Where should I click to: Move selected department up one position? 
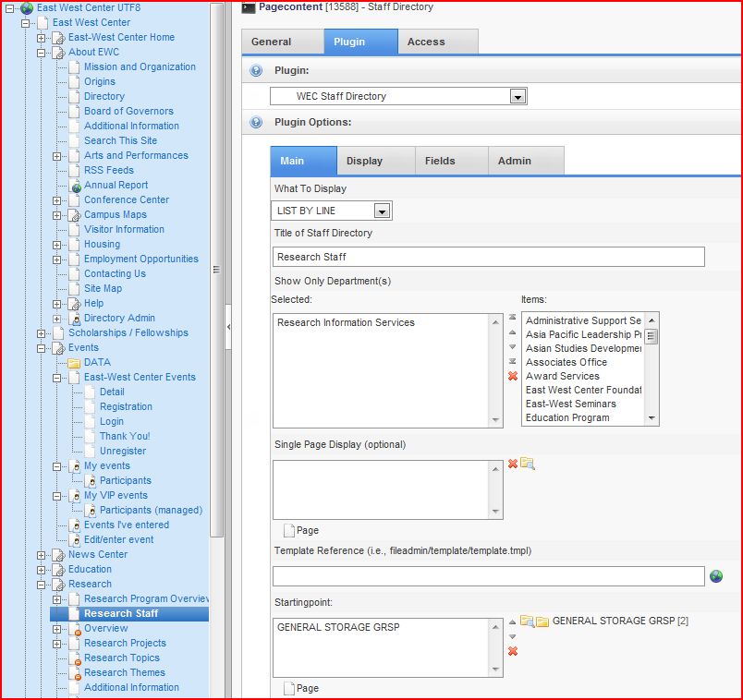[512, 332]
